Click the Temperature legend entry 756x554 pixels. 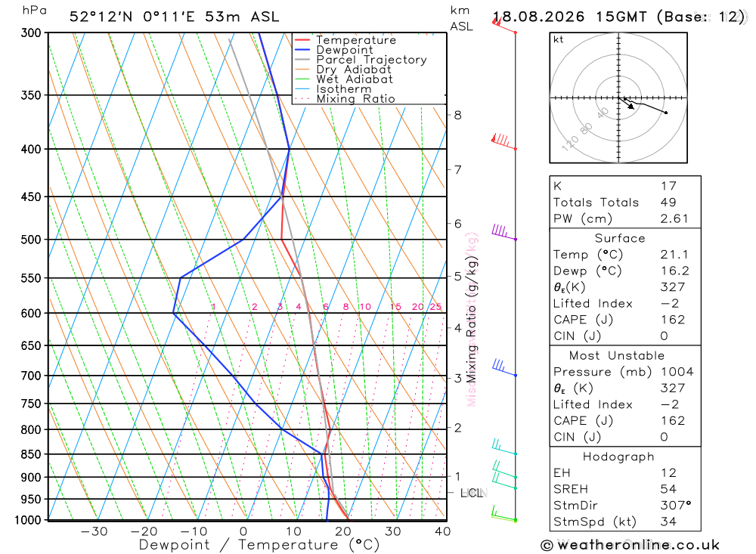(x=345, y=40)
